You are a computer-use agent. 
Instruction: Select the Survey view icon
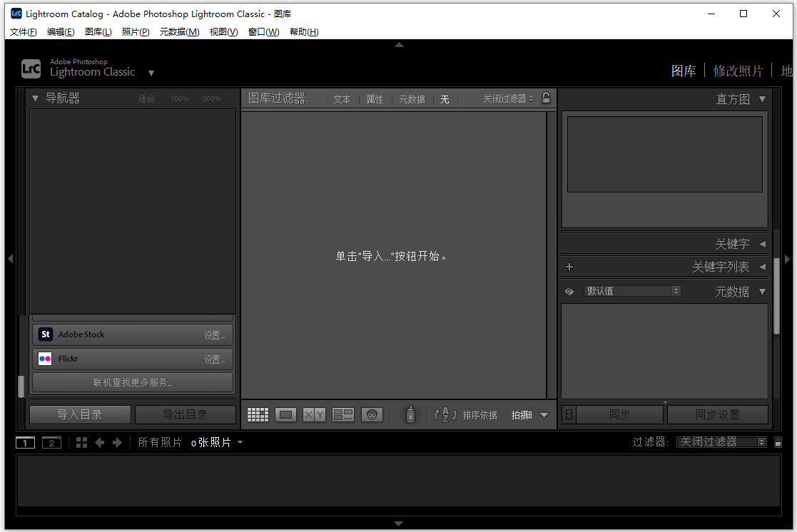(342, 414)
